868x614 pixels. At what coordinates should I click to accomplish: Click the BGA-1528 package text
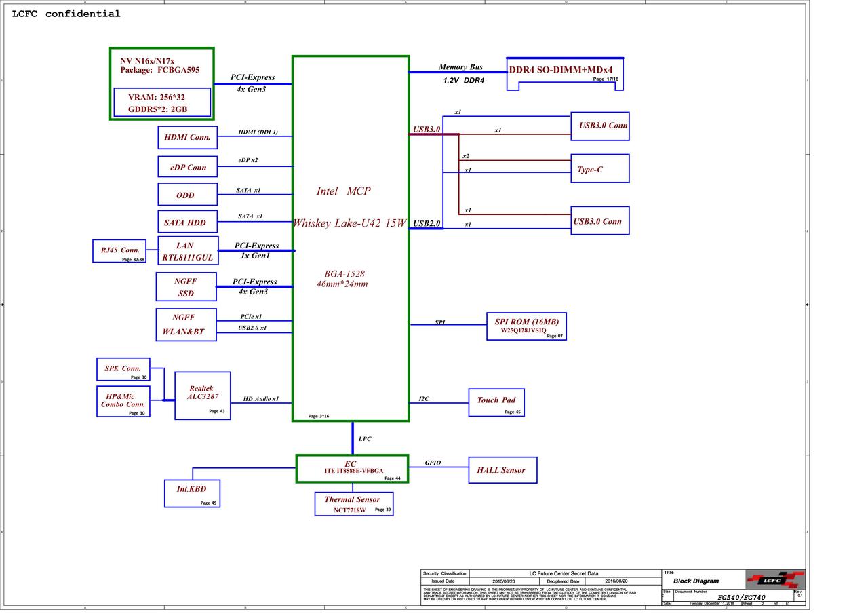point(344,274)
